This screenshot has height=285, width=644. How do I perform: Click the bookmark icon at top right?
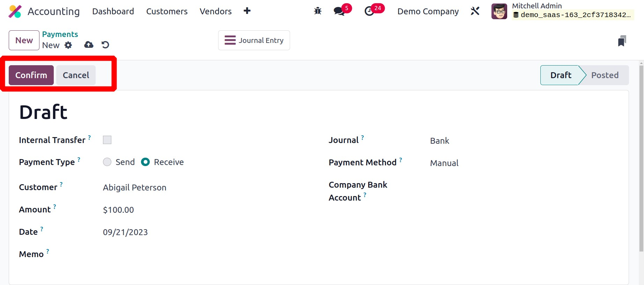[622, 41]
